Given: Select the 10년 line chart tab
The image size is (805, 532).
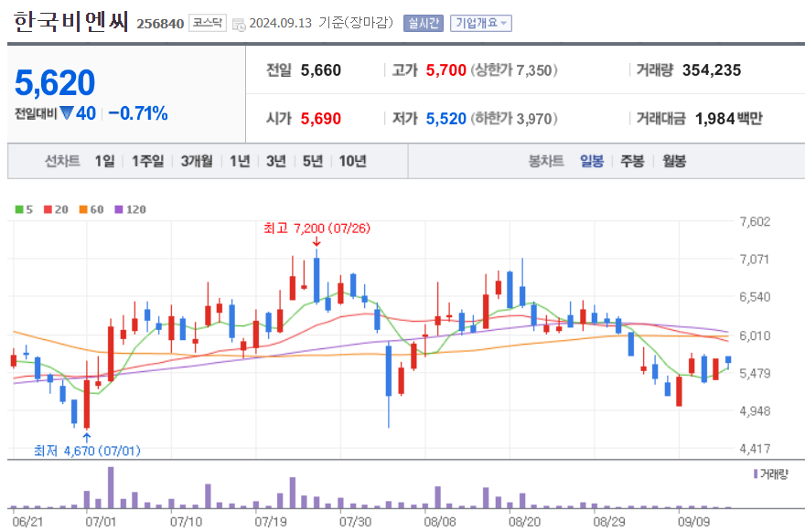Looking at the screenshot, I should (353, 161).
